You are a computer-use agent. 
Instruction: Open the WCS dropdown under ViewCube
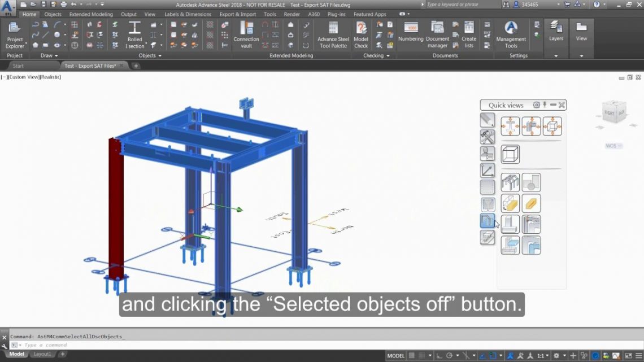point(613,146)
